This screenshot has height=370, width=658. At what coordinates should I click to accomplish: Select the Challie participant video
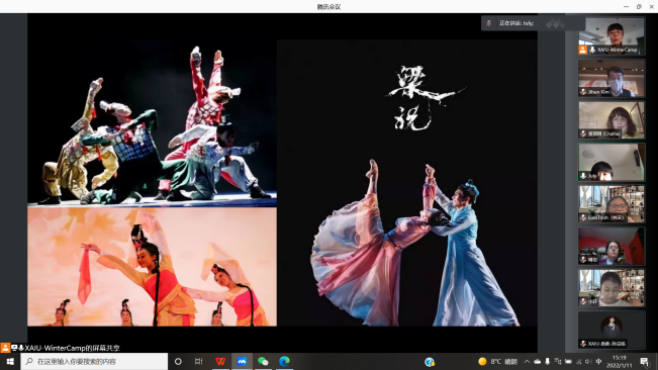[611, 120]
